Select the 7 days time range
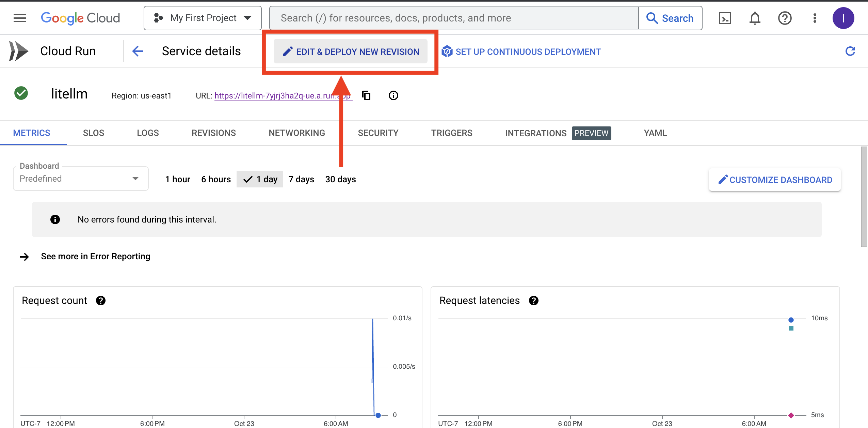The height and width of the screenshot is (428, 868). (301, 179)
